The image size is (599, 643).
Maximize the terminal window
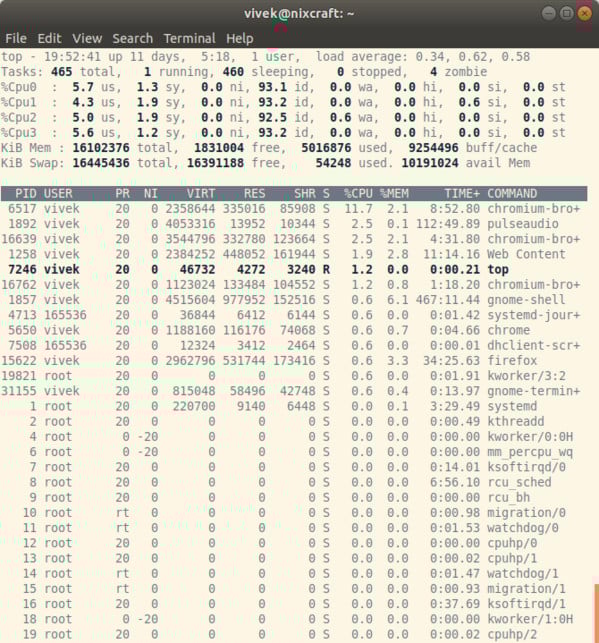pyautogui.click(x=567, y=14)
